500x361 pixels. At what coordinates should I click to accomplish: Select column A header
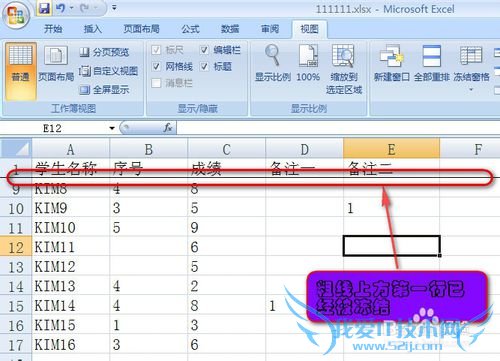[x=71, y=149]
